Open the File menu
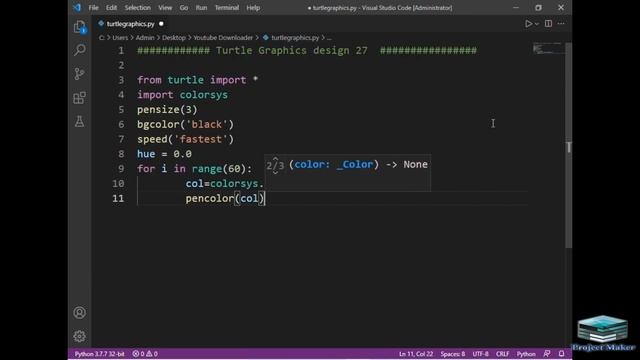The width and height of the screenshot is (640, 360). pos(93,8)
